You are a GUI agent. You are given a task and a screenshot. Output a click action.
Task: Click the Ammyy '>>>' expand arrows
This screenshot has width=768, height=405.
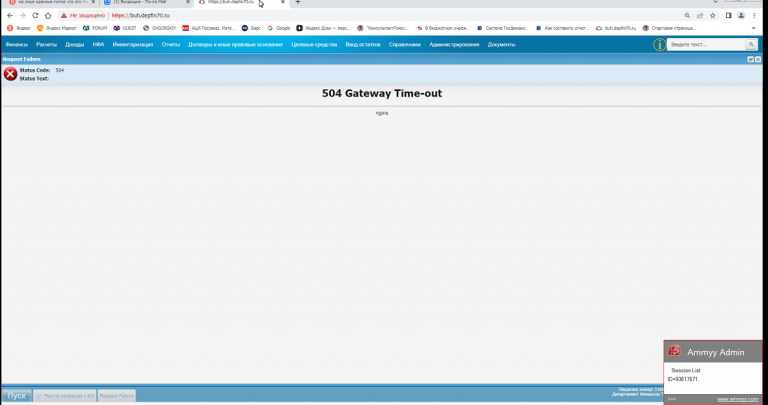coord(672,400)
